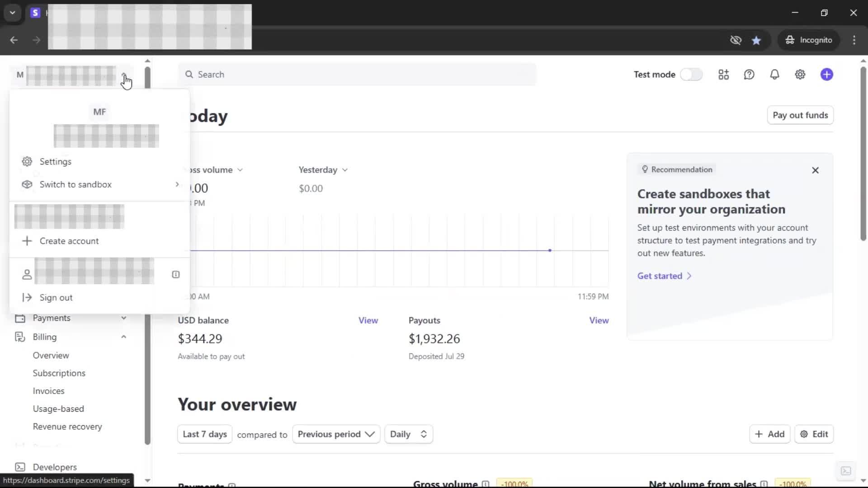
Task: Click the Stripe tab favicon
Action: pos(35,13)
